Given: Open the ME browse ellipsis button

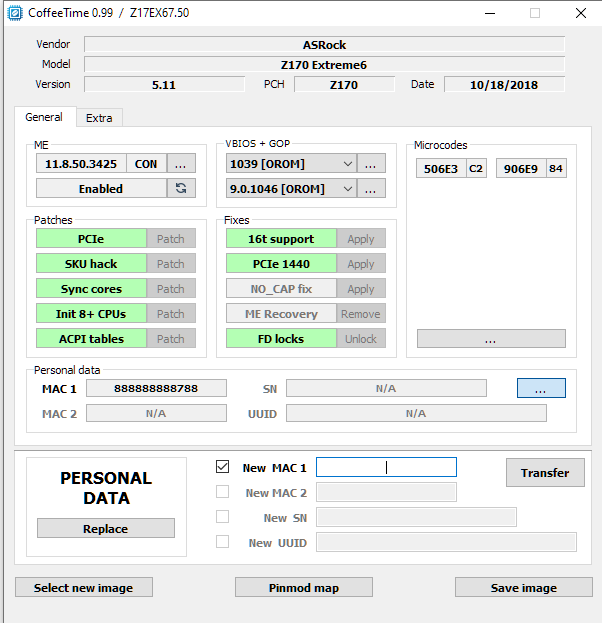Looking at the screenshot, I should coord(181,164).
